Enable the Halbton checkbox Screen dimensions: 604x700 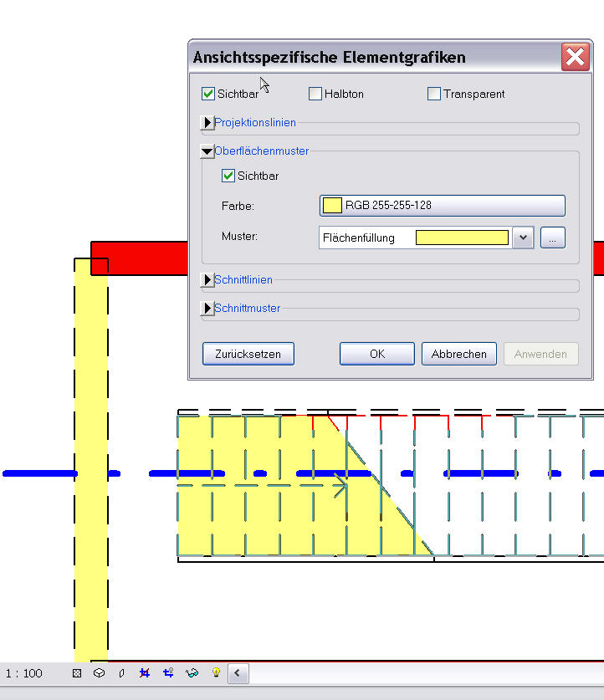pyautogui.click(x=315, y=94)
